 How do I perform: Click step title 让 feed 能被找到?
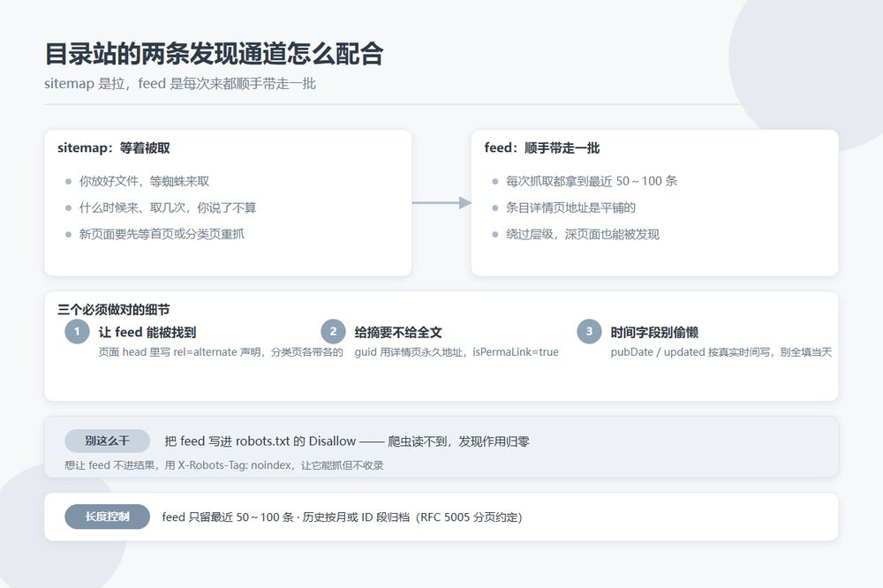(147, 332)
